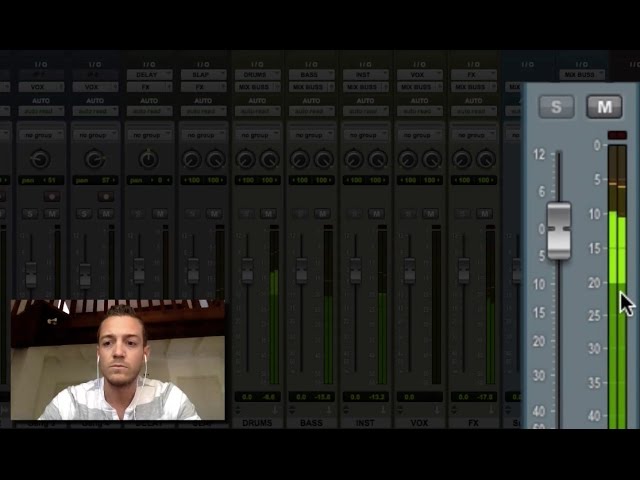
Task: Click the pan knob on the DELAY track
Action: 149,159
